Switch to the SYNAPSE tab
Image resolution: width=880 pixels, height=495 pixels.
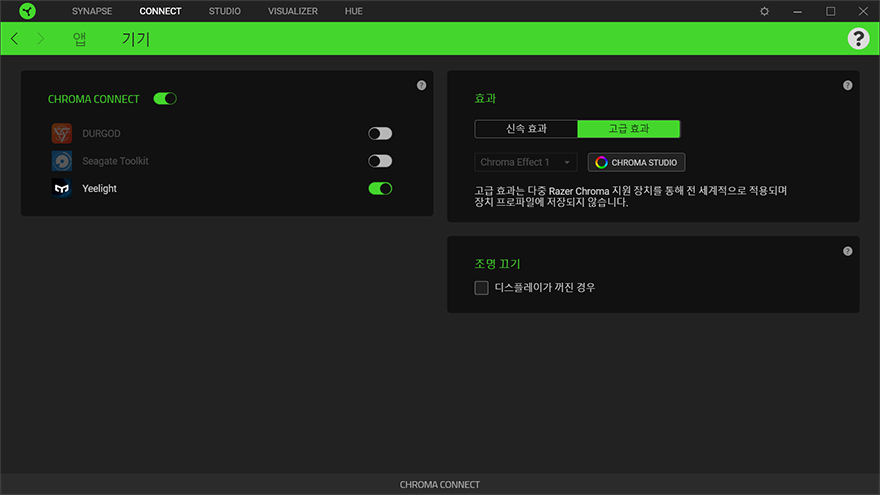[x=92, y=11]
